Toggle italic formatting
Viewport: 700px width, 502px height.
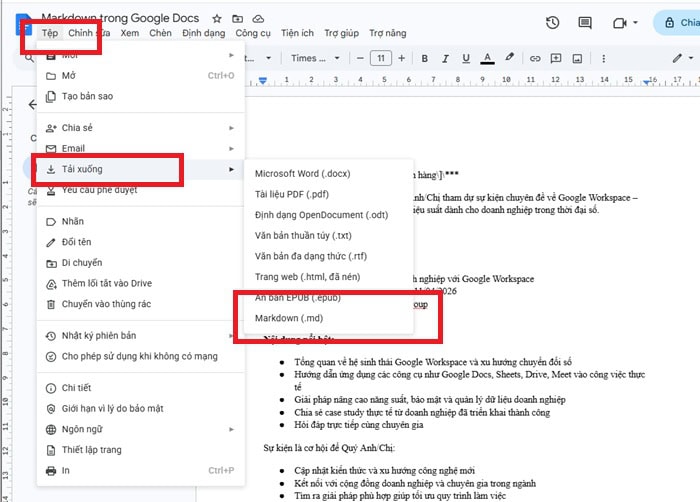tap(445, 58)
